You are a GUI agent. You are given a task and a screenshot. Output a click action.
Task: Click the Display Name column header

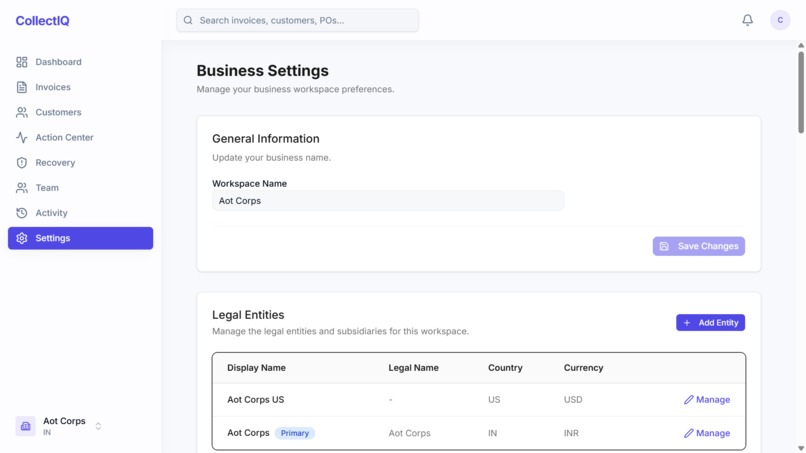[x=257, y=368]
